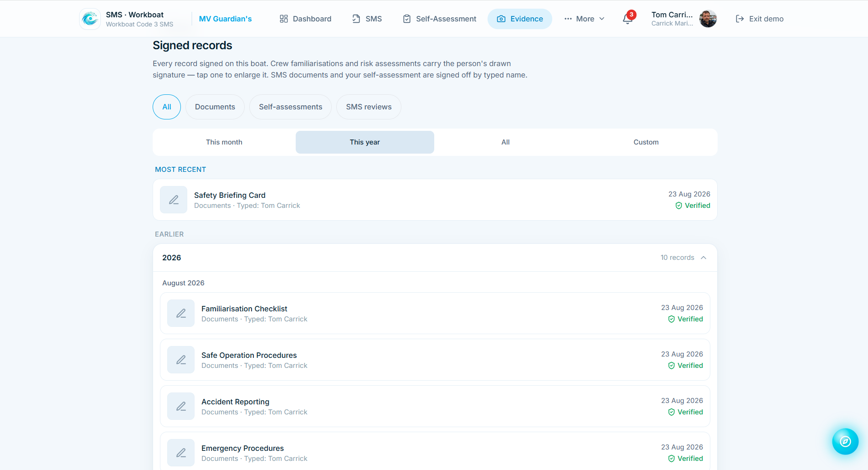Click the Emergency Procedures signature icon

pos(181,453)
